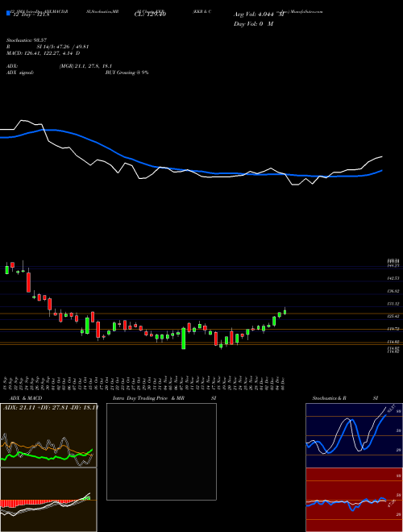
Task: Click the 'ADX: 21.11 +DY: 27.81 -DY: 18.11' header
Action: (50, 407)
